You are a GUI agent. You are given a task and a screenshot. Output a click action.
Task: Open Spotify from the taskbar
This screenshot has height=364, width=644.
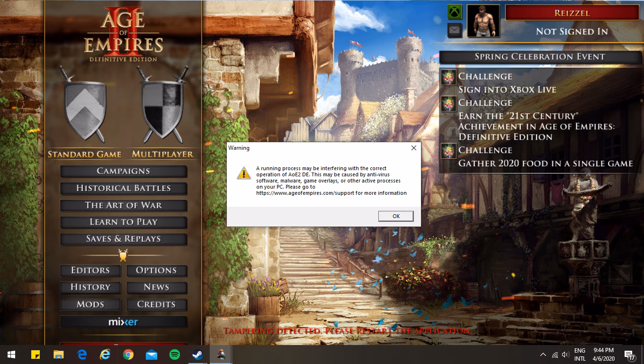[174, 355]
